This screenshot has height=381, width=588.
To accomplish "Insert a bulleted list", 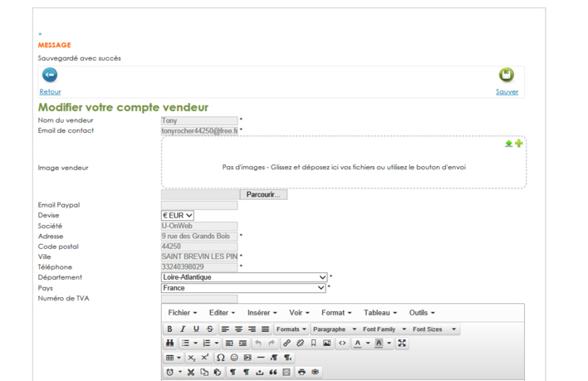I will (186, 343).
